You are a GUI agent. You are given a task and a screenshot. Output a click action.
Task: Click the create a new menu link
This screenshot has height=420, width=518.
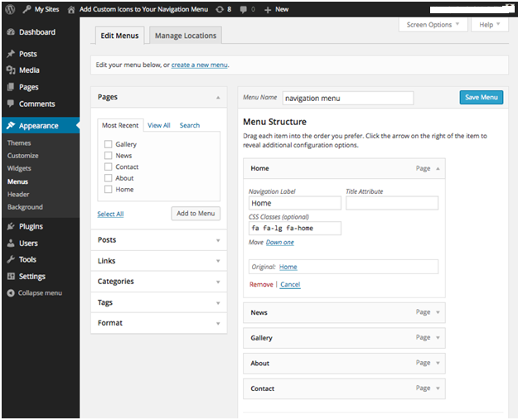click(x=200, y=65)
